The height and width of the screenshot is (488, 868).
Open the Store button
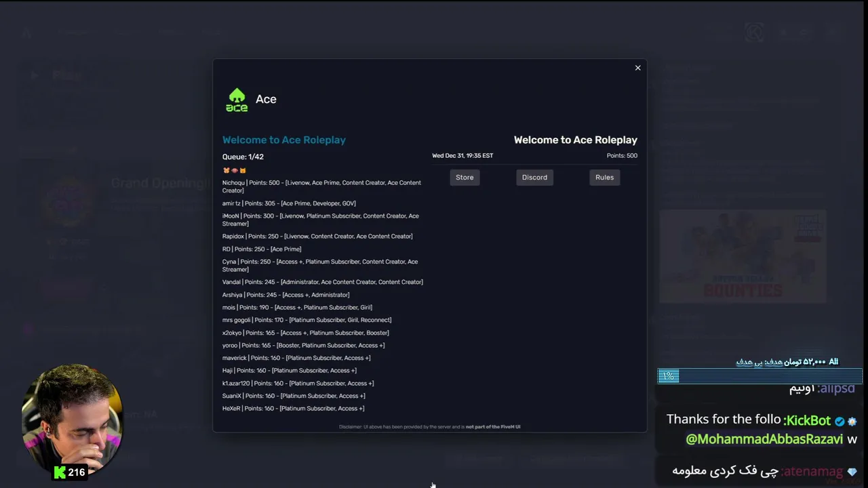465,178
